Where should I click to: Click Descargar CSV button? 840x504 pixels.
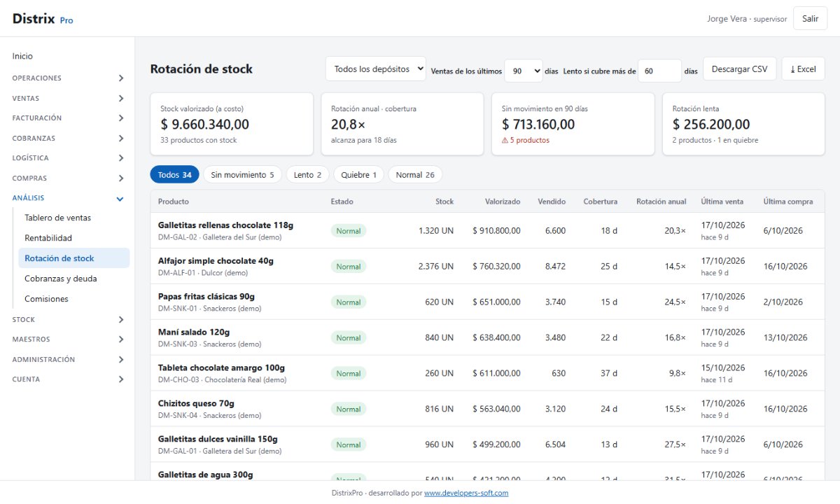pyautogui.click(x=739, y=69)
